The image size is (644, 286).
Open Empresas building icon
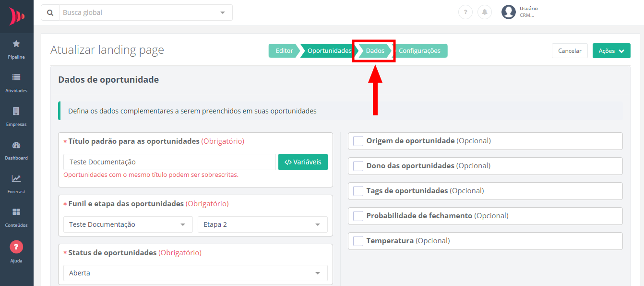click(16, 111)
